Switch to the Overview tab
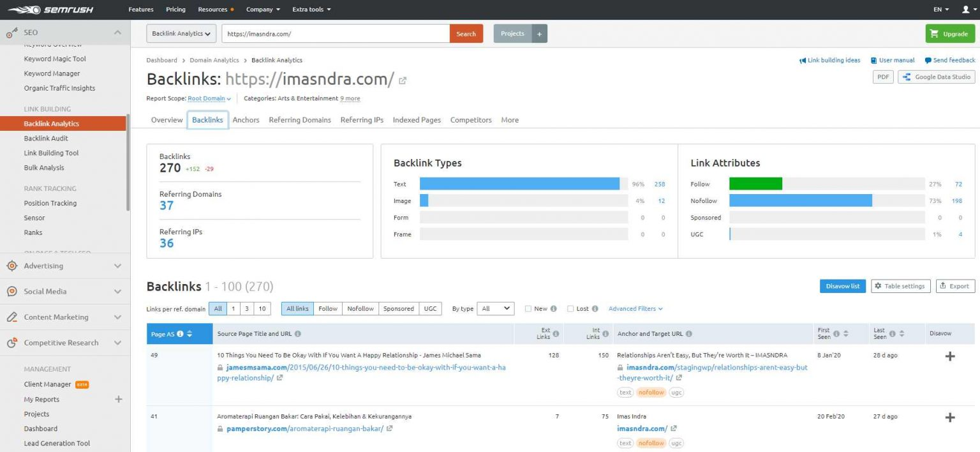The height and width of the screenshot is (452, 980). (x=167, y=120)
